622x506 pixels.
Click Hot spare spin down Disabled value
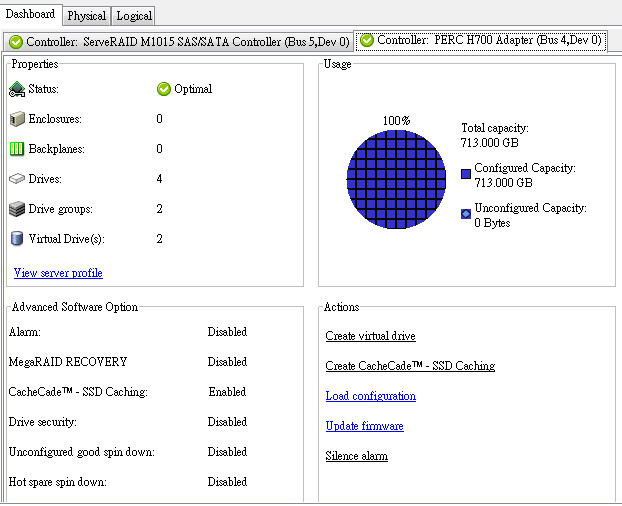[x=227, y=482]
